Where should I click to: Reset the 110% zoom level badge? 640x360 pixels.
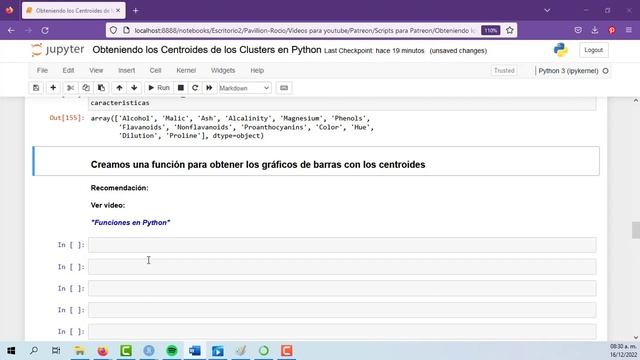pos(490,31)
